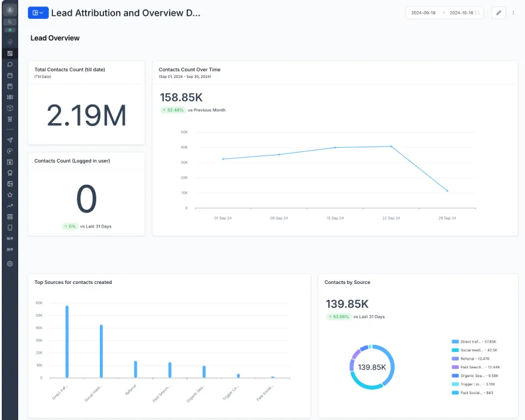Click the star reputation icon in sidebar
This screenshot has width=525, height=420.
click(x=10, y=195)
